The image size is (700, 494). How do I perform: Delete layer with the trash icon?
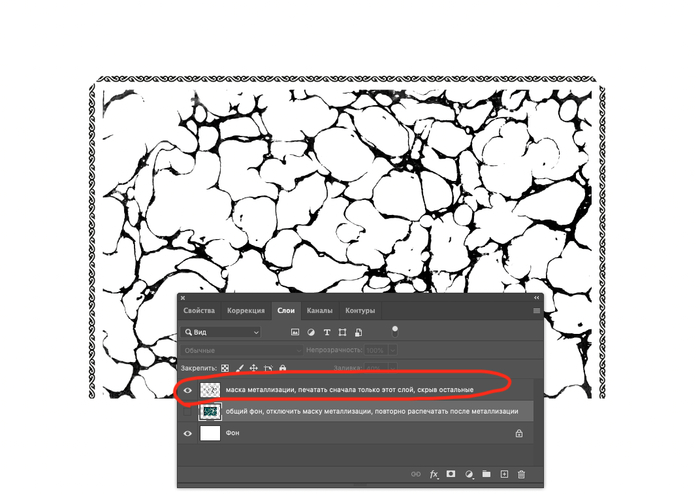521,473
